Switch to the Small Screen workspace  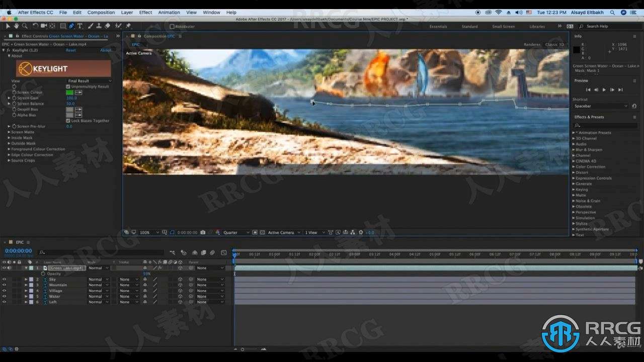[x=503, y=26]
